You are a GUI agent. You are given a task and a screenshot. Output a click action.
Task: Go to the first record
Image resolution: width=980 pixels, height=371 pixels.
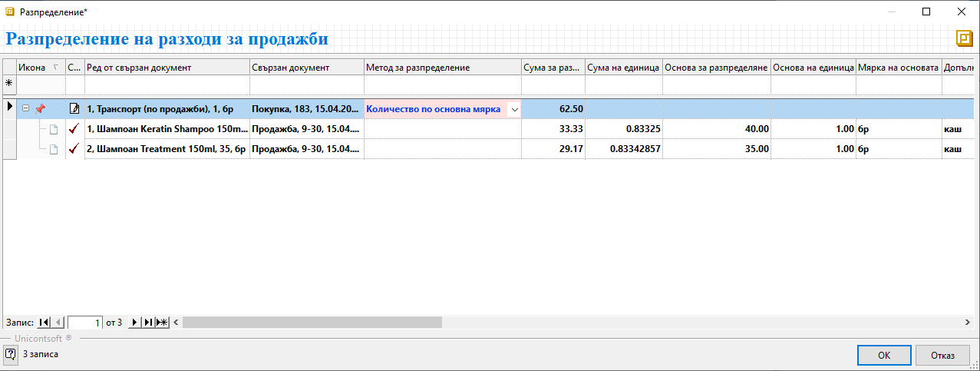(45, 323)
